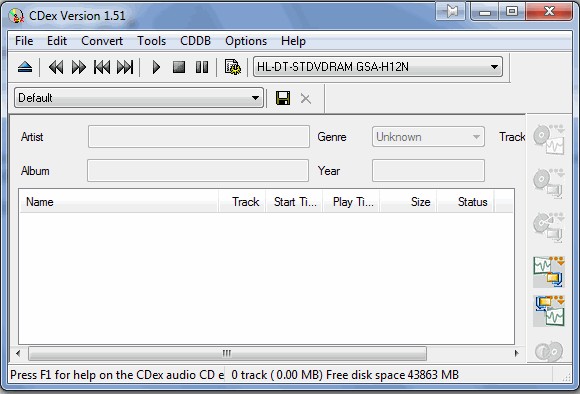The height and width of the screenshot is (394, 580).
Task: Click the skip forward button
Action: (78, 67)
